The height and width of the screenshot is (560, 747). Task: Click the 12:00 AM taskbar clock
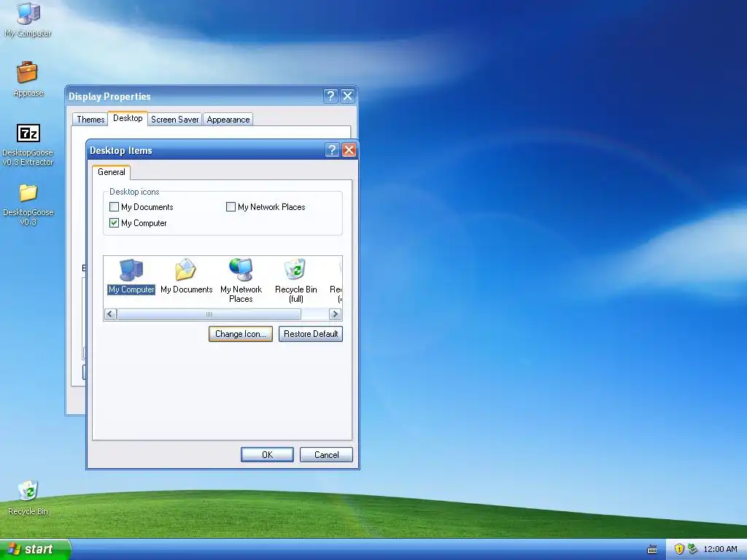[x=720, y=549]
